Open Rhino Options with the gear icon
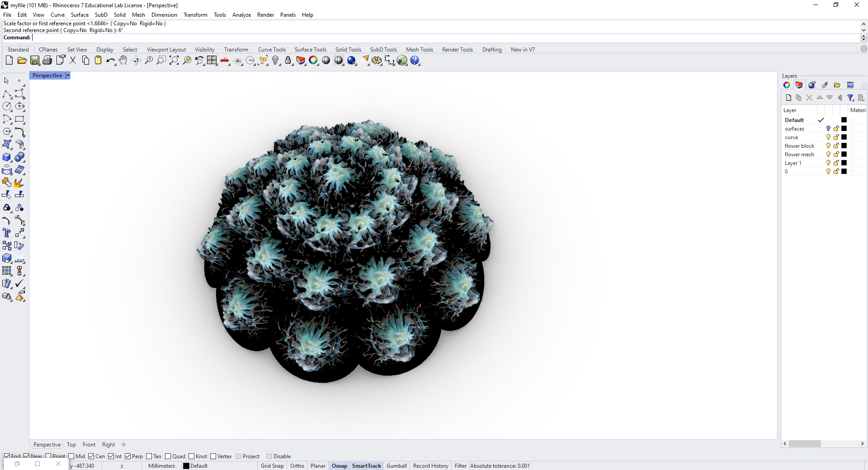Image resolution: width=868 pixels, height=470 pixels. pyautogui.click(x=377, y=61)
